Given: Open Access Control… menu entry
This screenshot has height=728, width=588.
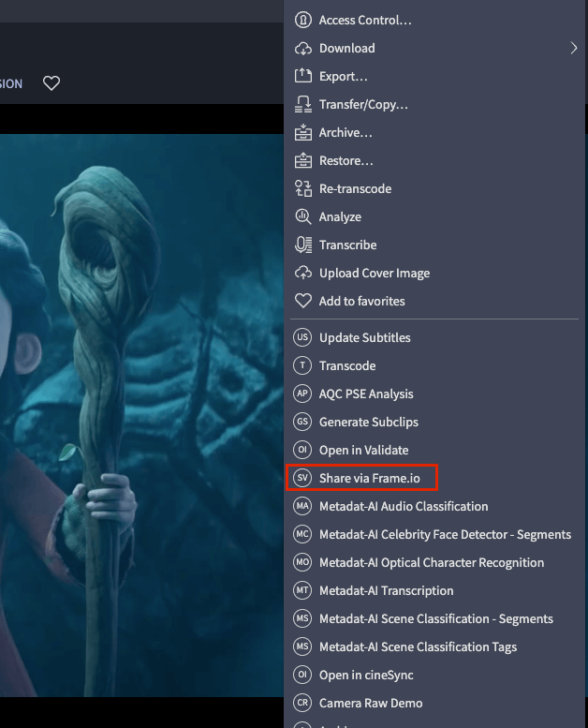Looking at the screenshot, I should (x=434, y=20).
